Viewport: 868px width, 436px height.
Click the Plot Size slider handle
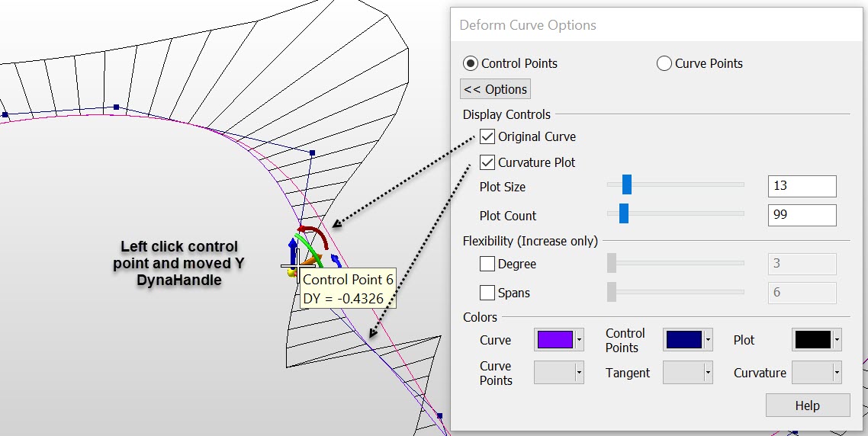click(x=627, y=184)
